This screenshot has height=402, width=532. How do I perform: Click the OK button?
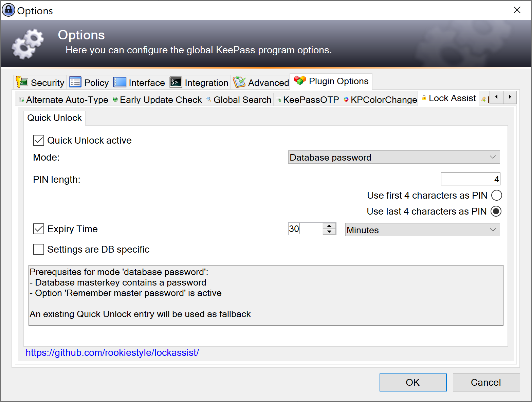[x=413, y=382]
